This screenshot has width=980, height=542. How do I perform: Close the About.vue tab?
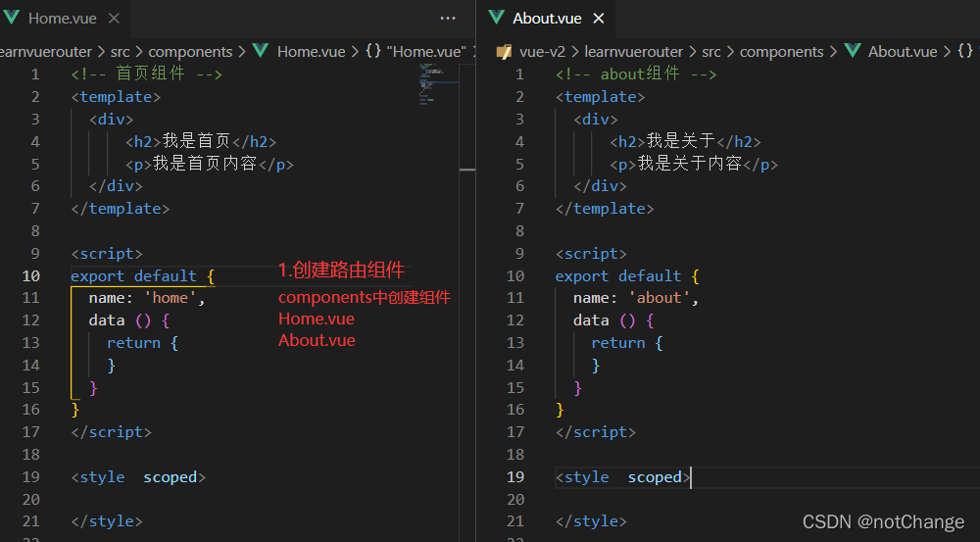click(599, 18)
